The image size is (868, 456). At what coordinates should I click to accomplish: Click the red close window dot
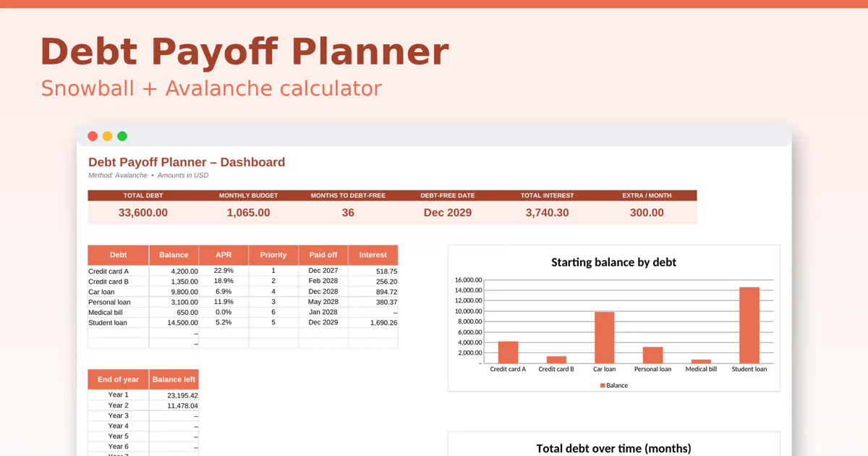point(93,136)
